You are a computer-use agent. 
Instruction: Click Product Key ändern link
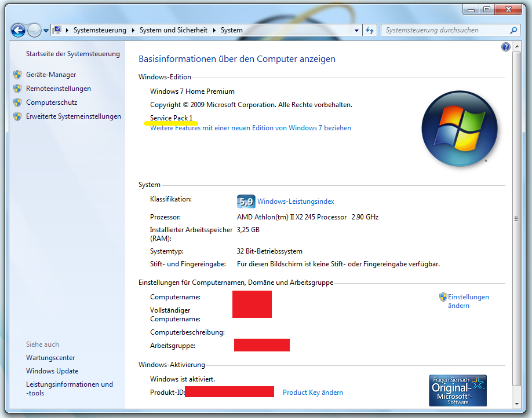pyautogui.click(x=313, y=392)
